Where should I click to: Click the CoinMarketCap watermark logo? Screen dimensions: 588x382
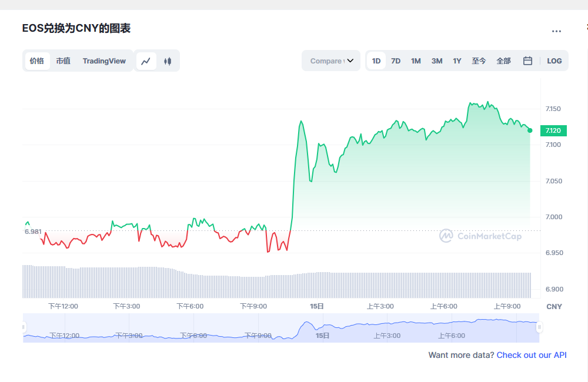tap(481, 236)
